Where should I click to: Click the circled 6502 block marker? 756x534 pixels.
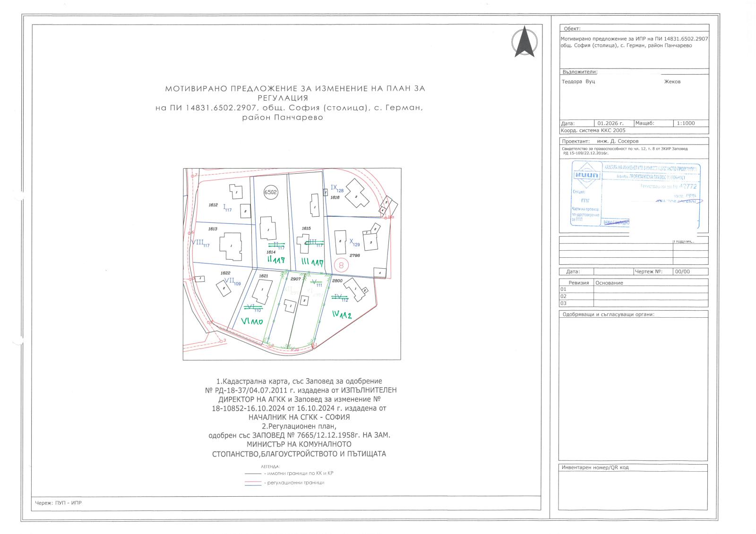270,192
